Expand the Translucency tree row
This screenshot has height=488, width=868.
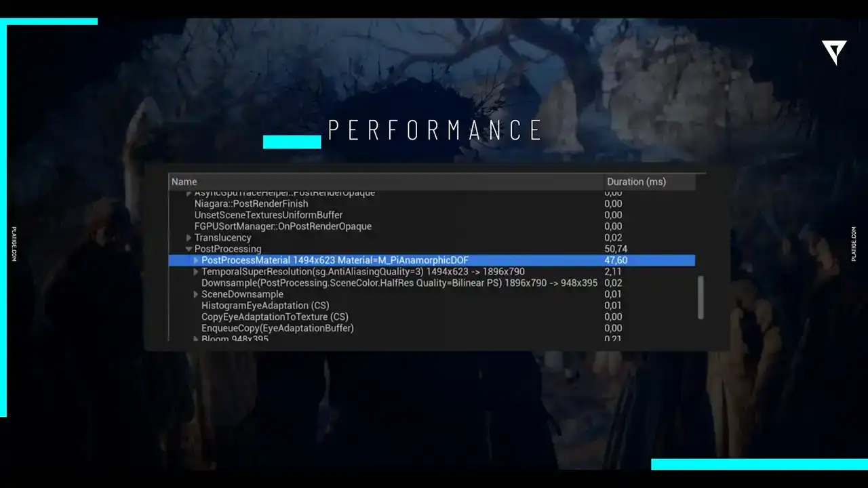(x=189, y=238)
